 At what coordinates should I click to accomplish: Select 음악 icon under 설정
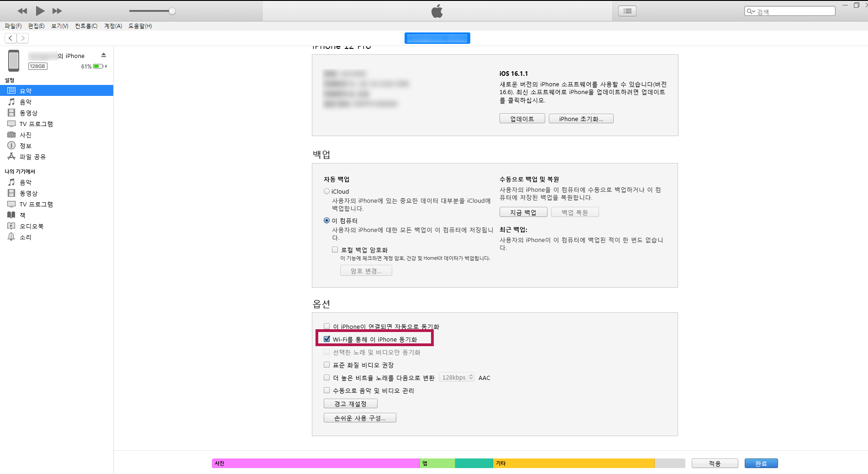point(11,101)
